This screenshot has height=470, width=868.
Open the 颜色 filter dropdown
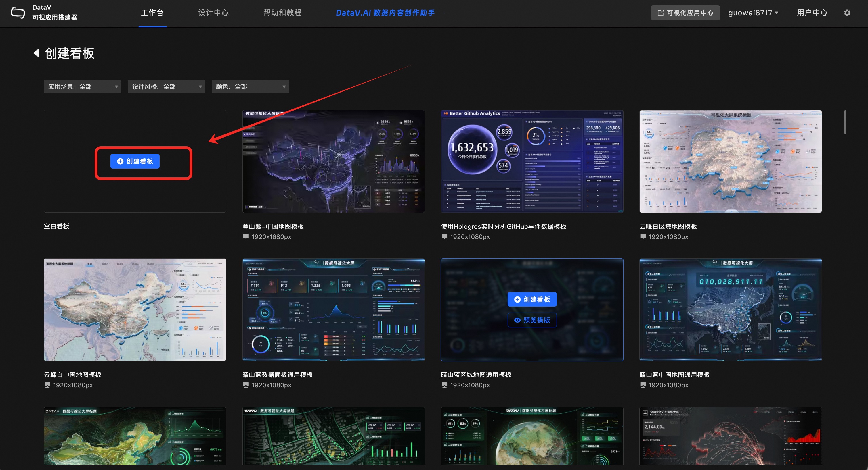coord(250,87)
